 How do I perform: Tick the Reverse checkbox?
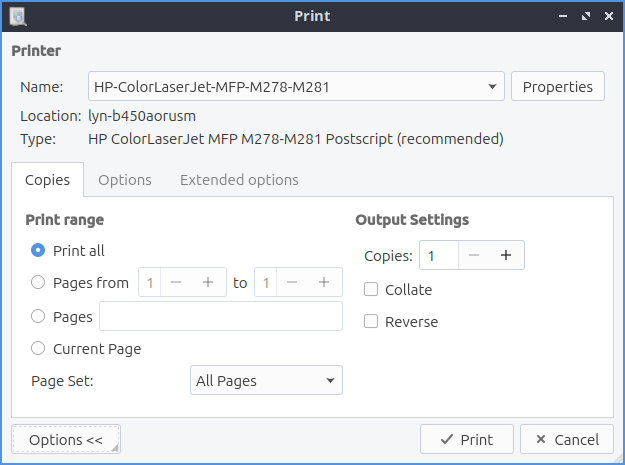[x=371, y=322]
